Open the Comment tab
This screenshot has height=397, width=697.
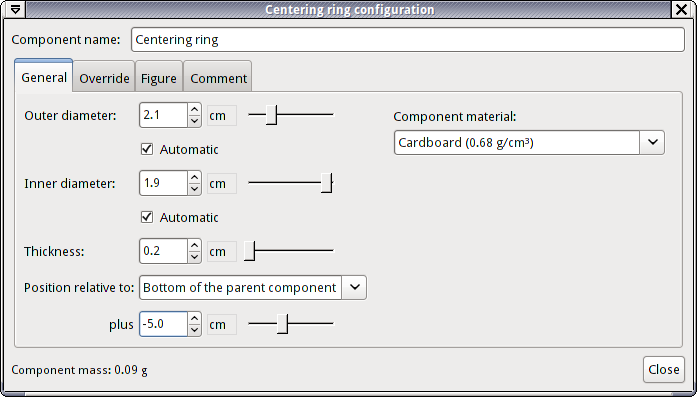pos(218,78)
